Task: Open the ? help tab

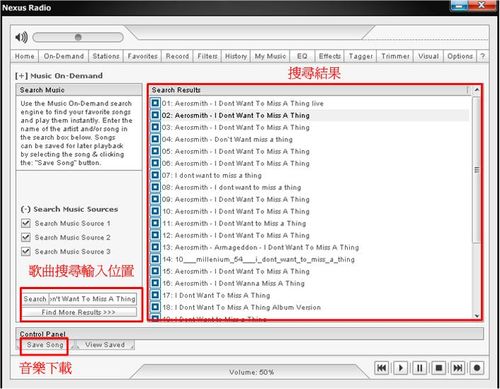Action: [482, 56]
